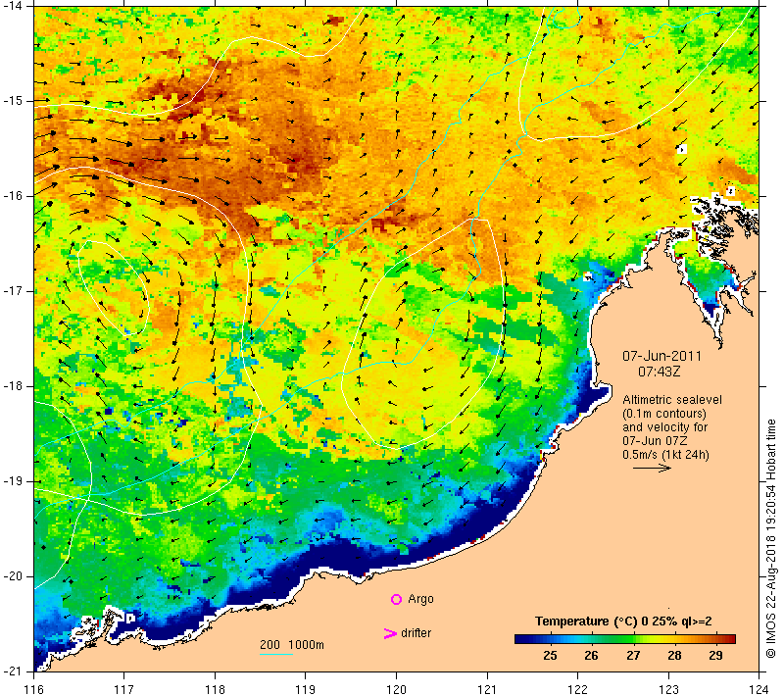
Task: Click the cyan 200 1000m isobath legend line
Action: tap(276, 654)
